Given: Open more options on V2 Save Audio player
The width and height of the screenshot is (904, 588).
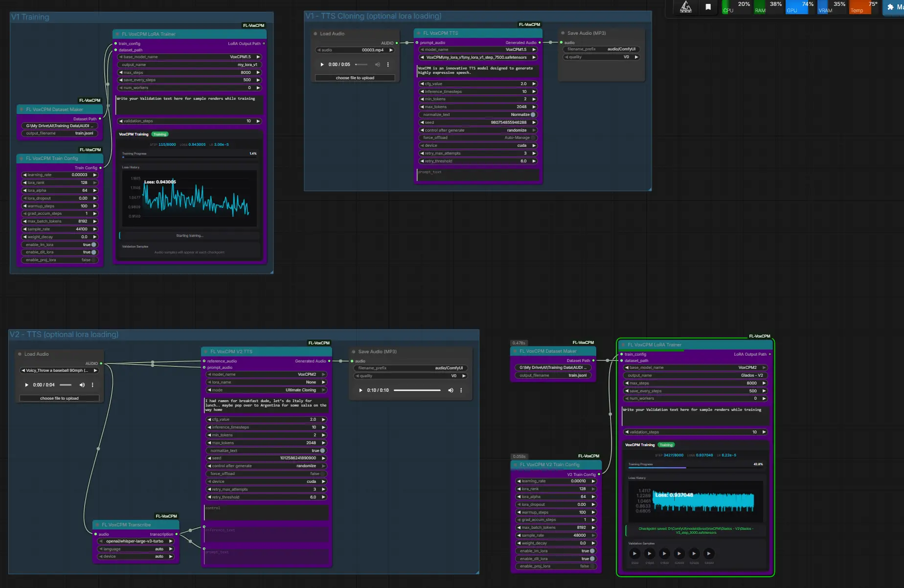Looking at the screenshot, I should coord(461,390).
